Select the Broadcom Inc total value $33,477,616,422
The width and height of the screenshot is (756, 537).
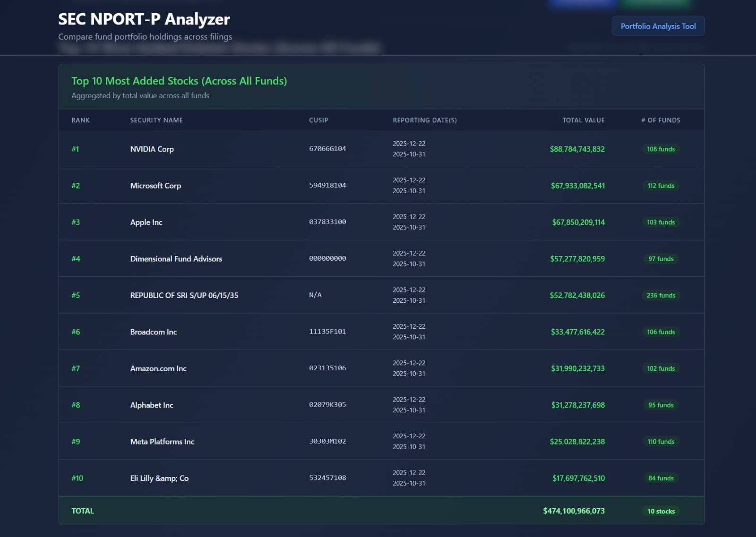[577, 332]
